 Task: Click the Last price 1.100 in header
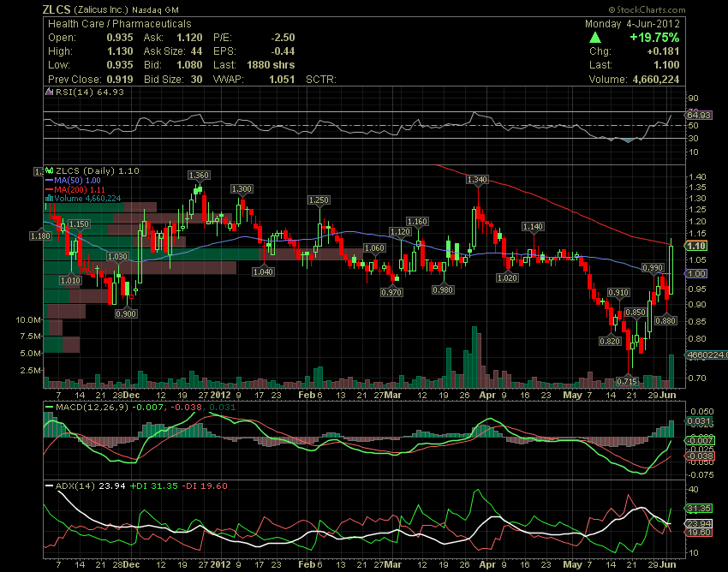[666, 65]
